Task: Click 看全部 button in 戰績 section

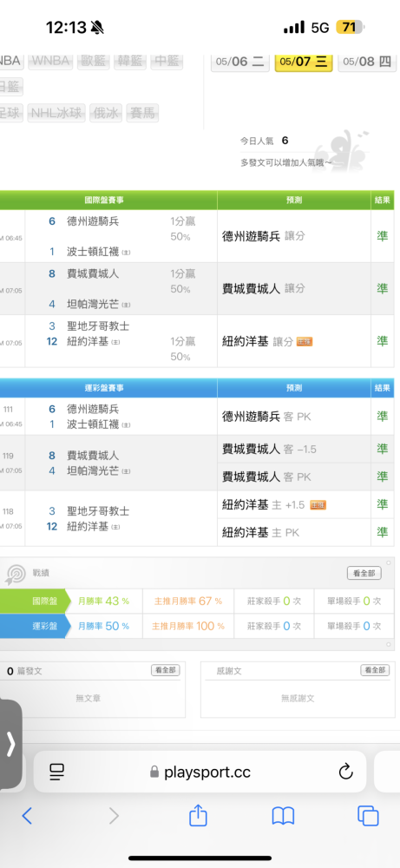Action: 364,574
